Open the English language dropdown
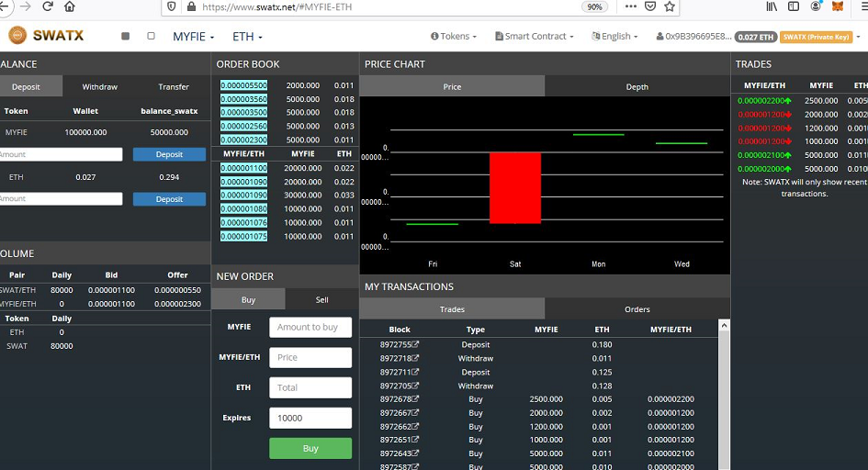Image resolution: width=868 pixels, height=470 pixels. pos(614,36)
